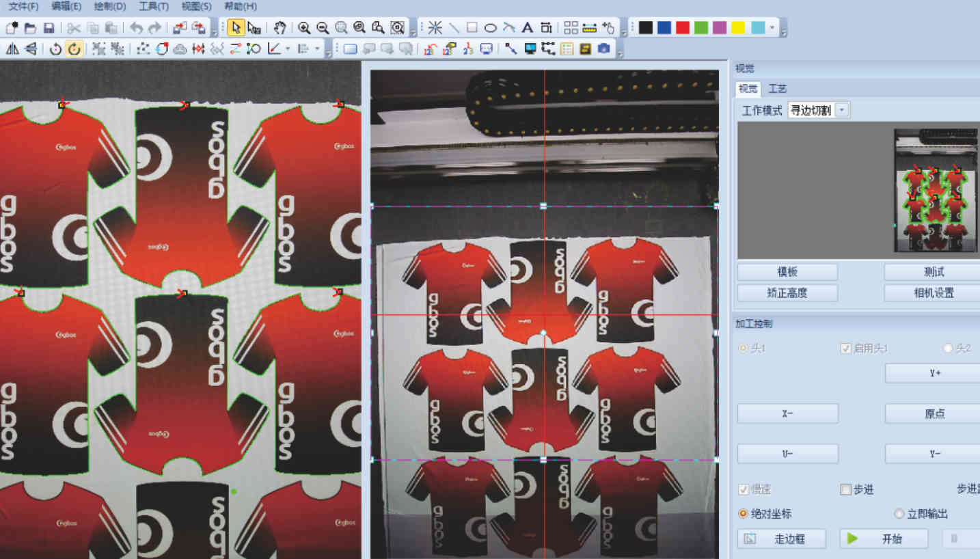This screenshot has width=980, height=559.
Task: Open the 文件(F) menu
Action: click(x=23, y=6)
